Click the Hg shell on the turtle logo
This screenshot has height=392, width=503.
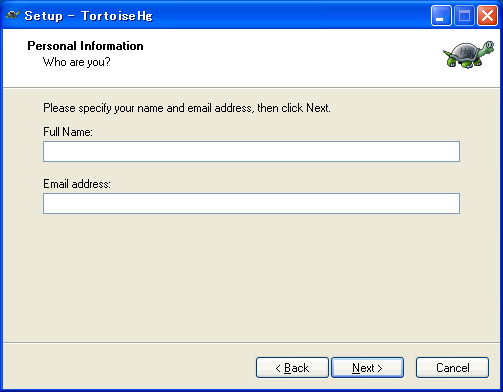tap(466, 52)
